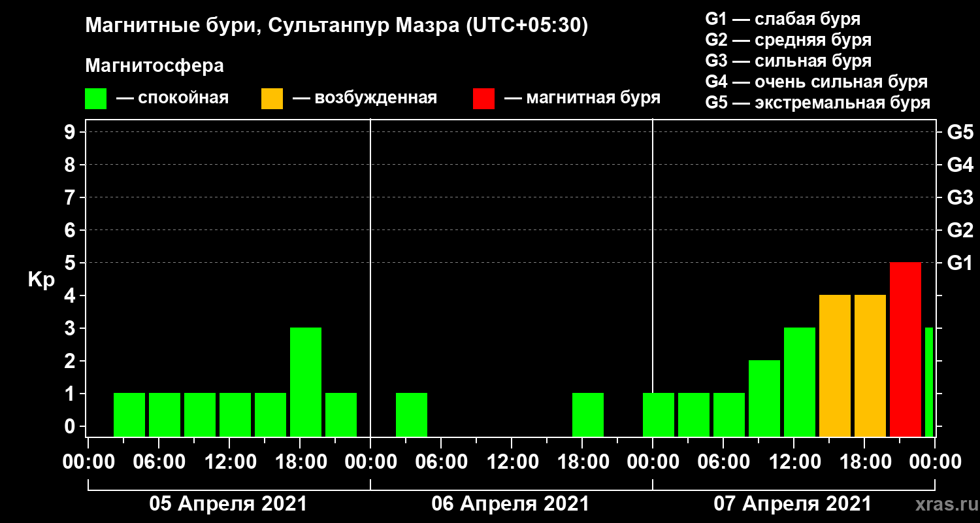Viewport: 980px width, 523px height.
Task: Click 'G5 — экстремальная буря' legend line
Action: click(818, 103)
